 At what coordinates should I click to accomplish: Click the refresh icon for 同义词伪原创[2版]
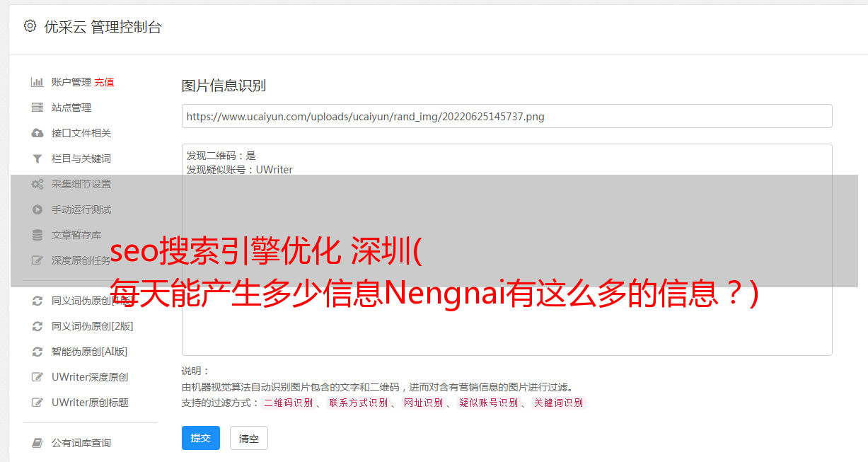coord(37,326)
